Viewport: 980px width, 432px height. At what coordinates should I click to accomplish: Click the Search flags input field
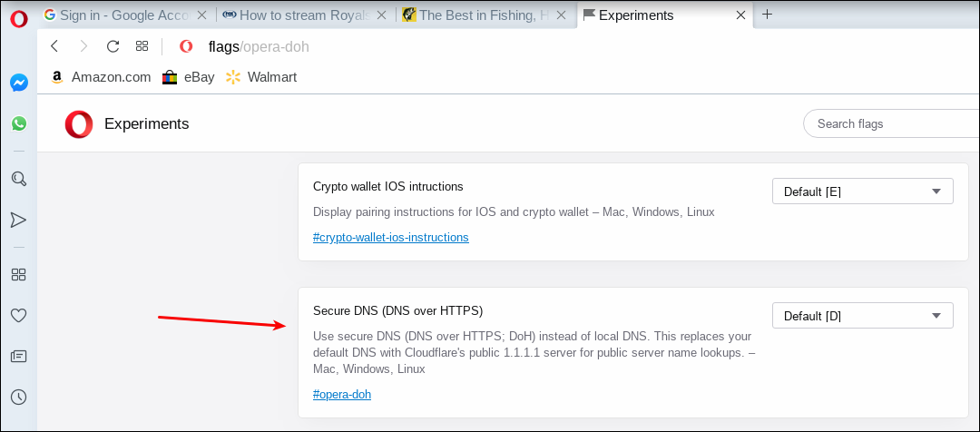[891, 123]
